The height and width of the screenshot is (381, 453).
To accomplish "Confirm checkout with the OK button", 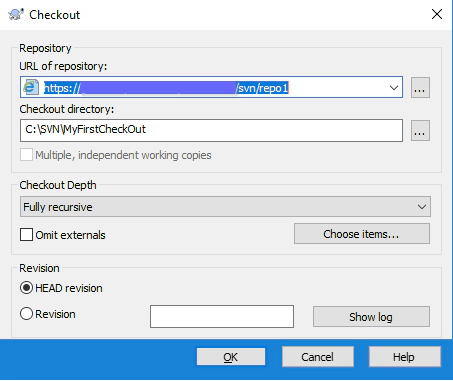I will pos(231,357).
